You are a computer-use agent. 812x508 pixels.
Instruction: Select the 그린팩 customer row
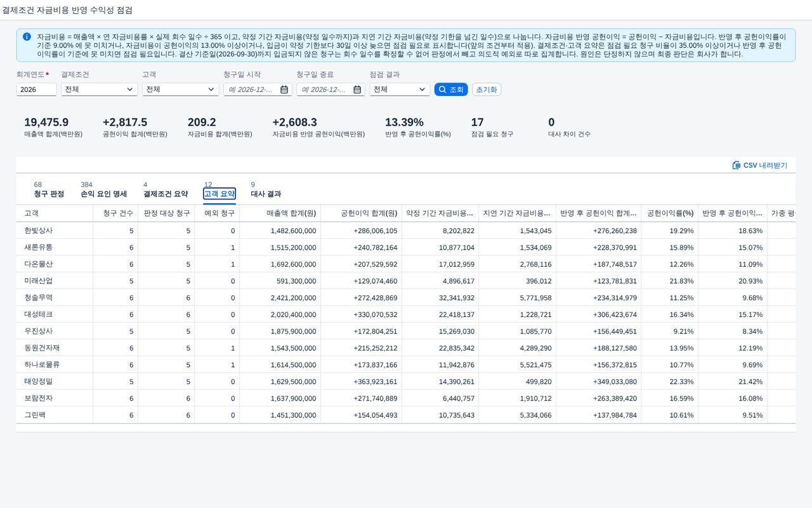click(406, 415)
